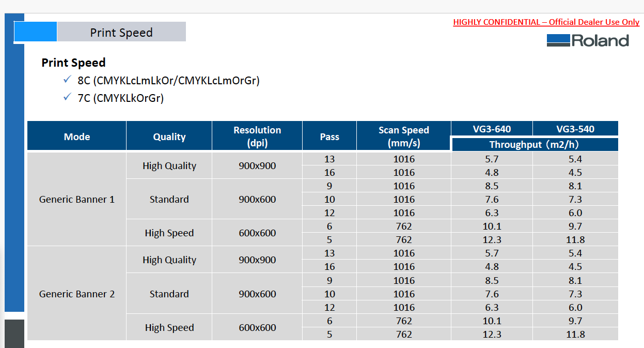Select pass '6' in Generic Banner 1
This screenshot has height=348, width=644.
pyautogui.click(x=329, y=226)
